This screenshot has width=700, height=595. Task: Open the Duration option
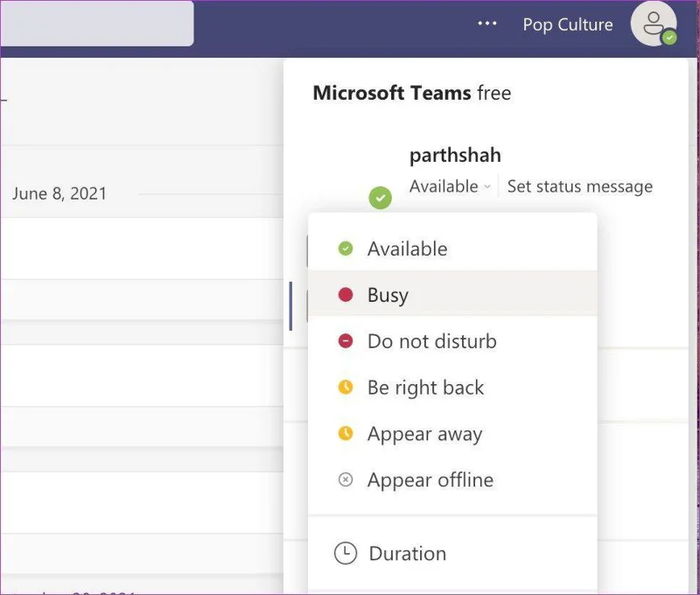click(452, 554)
